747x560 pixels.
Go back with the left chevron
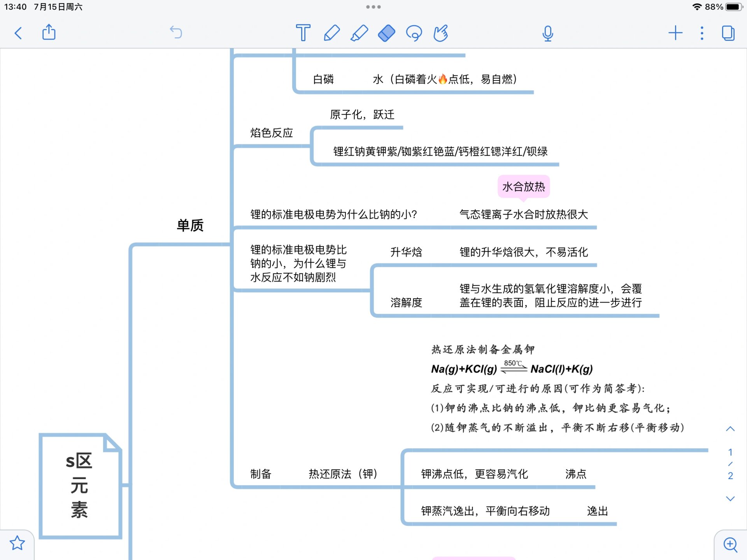[18, 33]
